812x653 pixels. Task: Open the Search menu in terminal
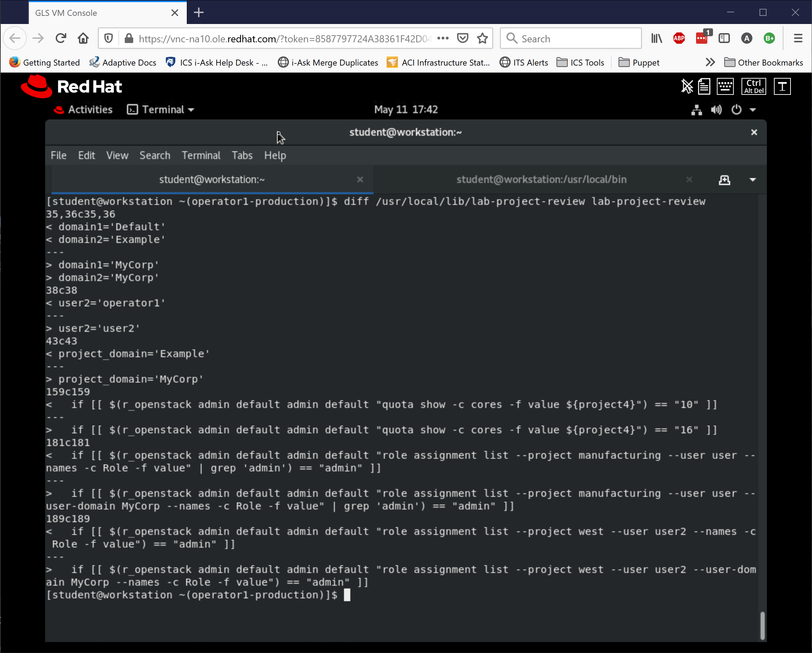pos(155,155)
